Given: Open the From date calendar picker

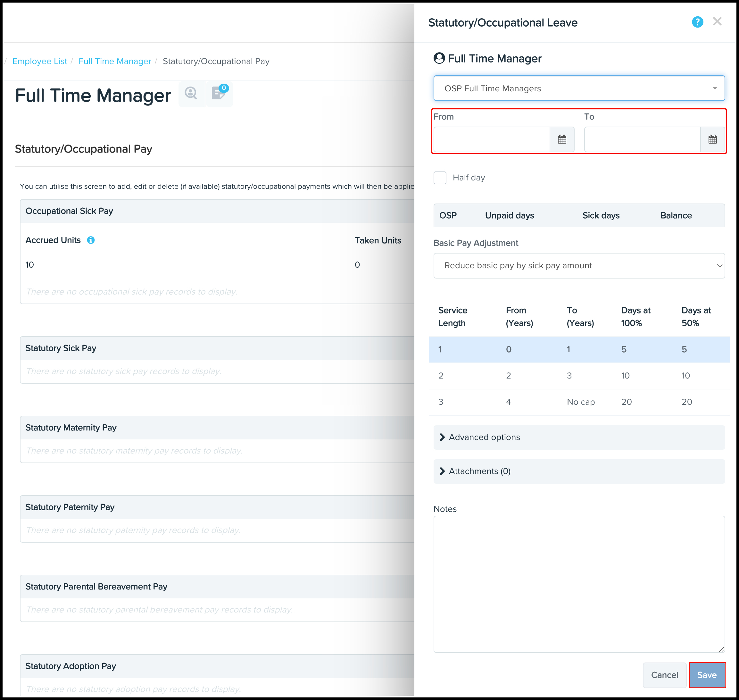Looking at the screenshot, I should [x=561, y=139].
